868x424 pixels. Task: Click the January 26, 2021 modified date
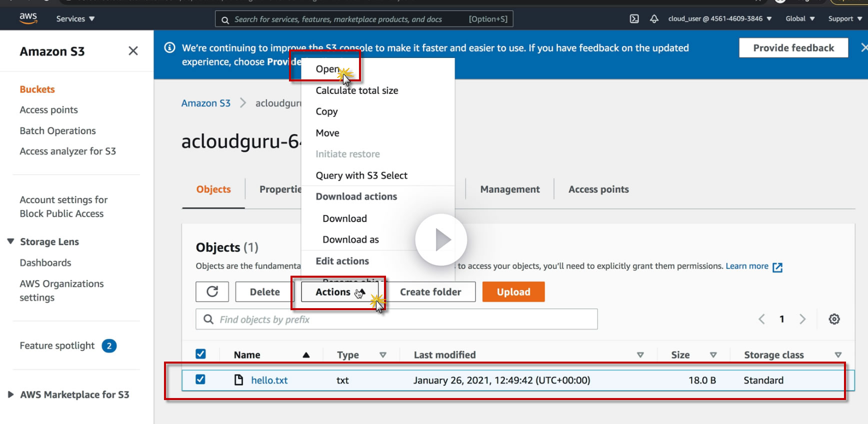(501, 380)
